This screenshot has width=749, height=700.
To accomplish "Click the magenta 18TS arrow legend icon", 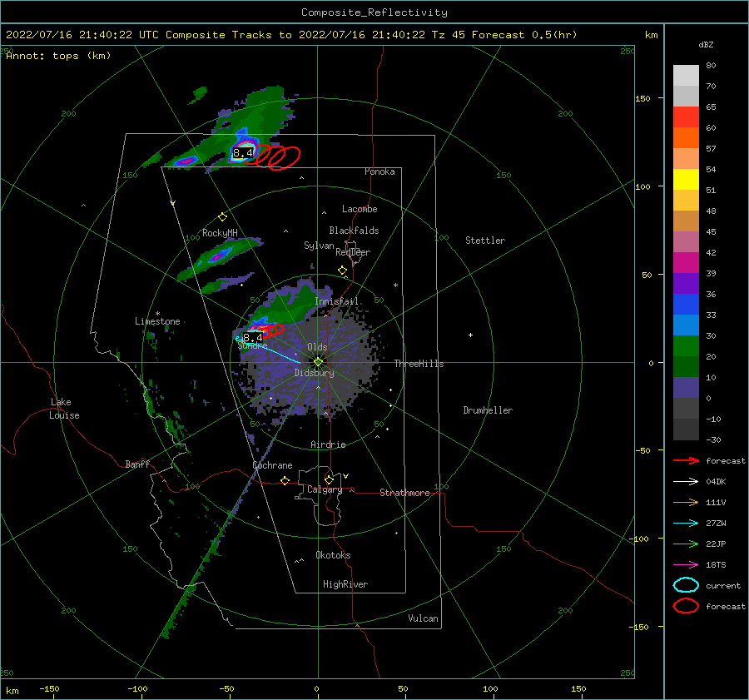I will tap(686, 565).
